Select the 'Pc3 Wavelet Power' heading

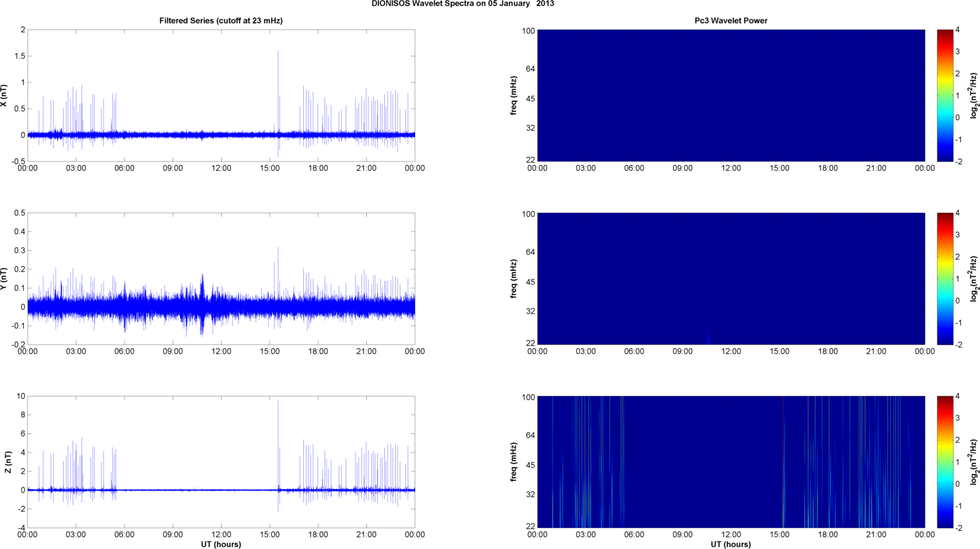pos(731,21)
